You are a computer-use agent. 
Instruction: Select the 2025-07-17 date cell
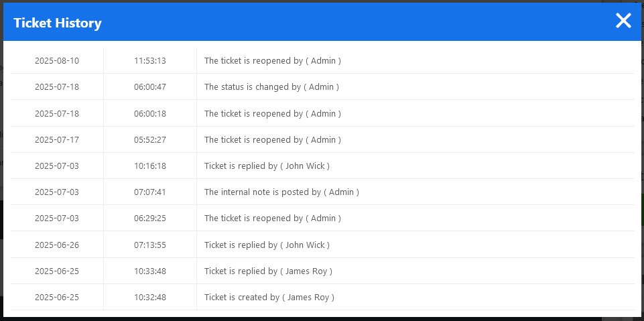[57, 140]
